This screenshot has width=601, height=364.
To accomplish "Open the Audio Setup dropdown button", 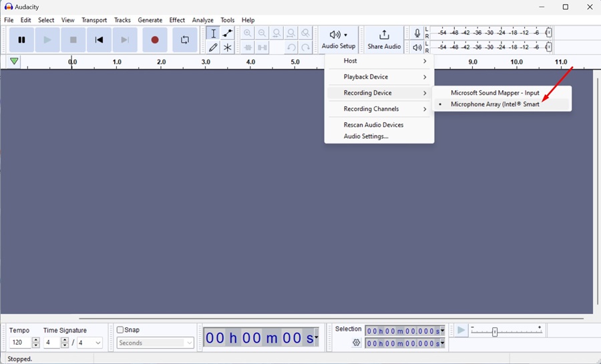I will click(x=339, y=40).
